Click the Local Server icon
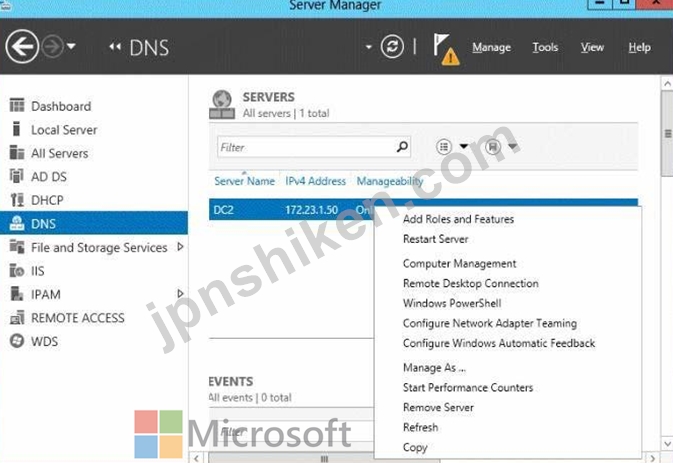Screen dimensions: 673x463 (16, 129)
